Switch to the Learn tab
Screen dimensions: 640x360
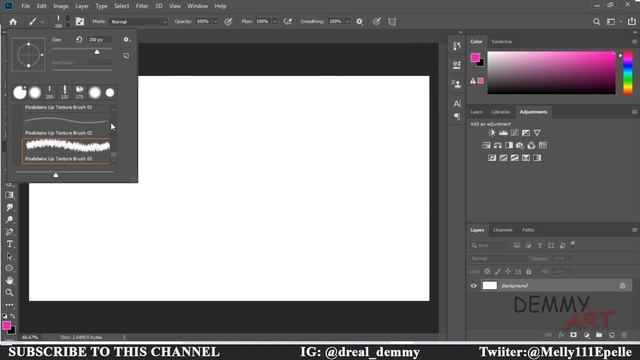(476, 112)
